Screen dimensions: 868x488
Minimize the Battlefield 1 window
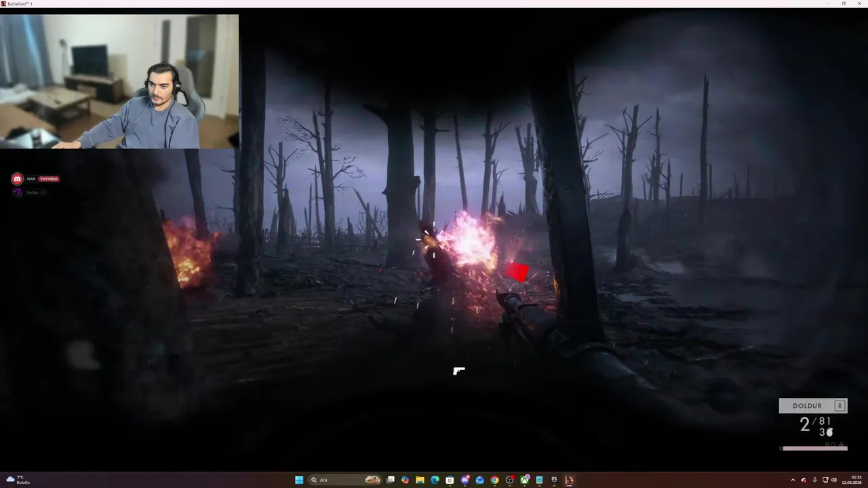pos(829,3)
